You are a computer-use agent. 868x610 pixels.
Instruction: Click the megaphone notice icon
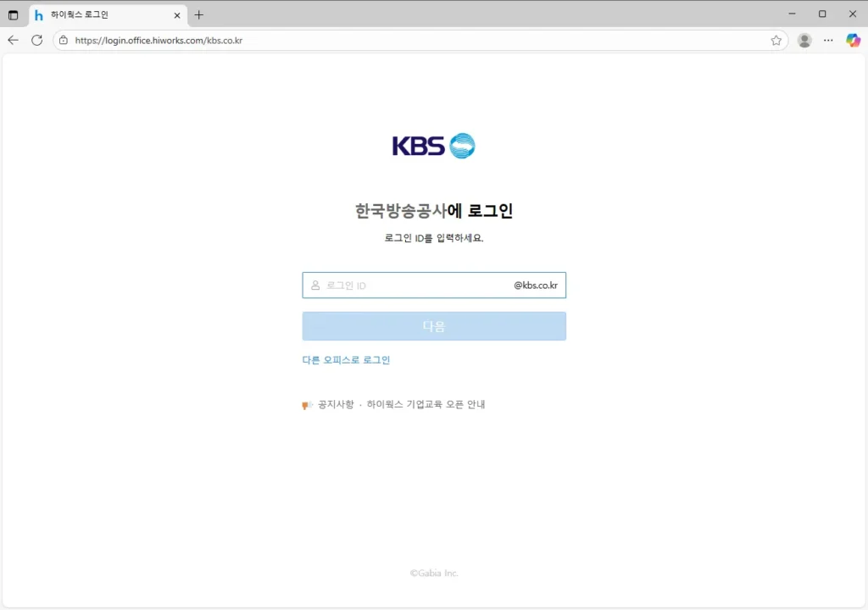[308, 405]
